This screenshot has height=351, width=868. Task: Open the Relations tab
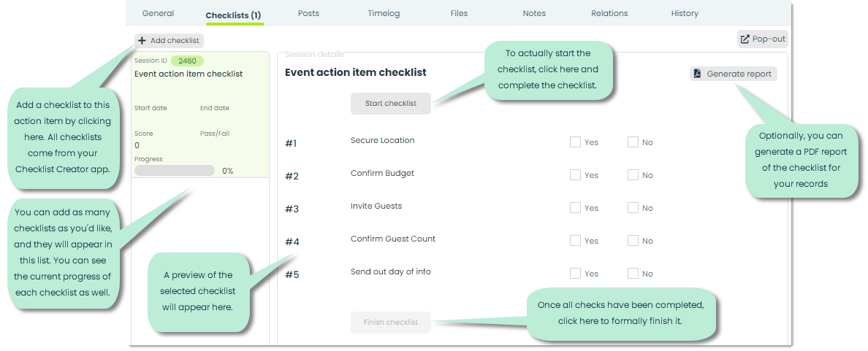[609, 13]
